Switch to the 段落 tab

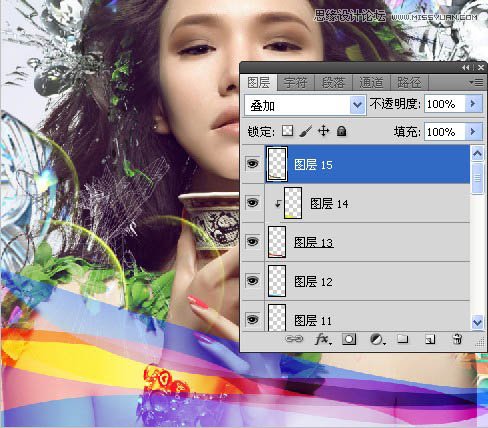coord(333,82)
